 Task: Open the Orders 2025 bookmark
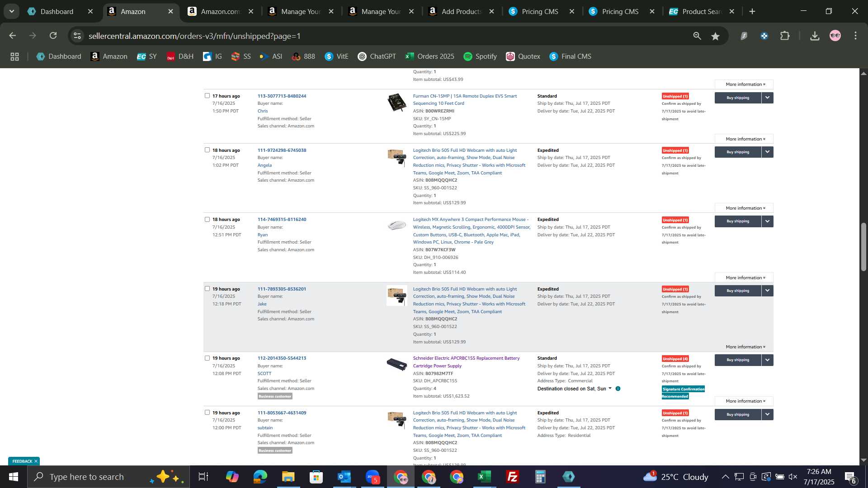pyautogui.click(x=429, y=56)
